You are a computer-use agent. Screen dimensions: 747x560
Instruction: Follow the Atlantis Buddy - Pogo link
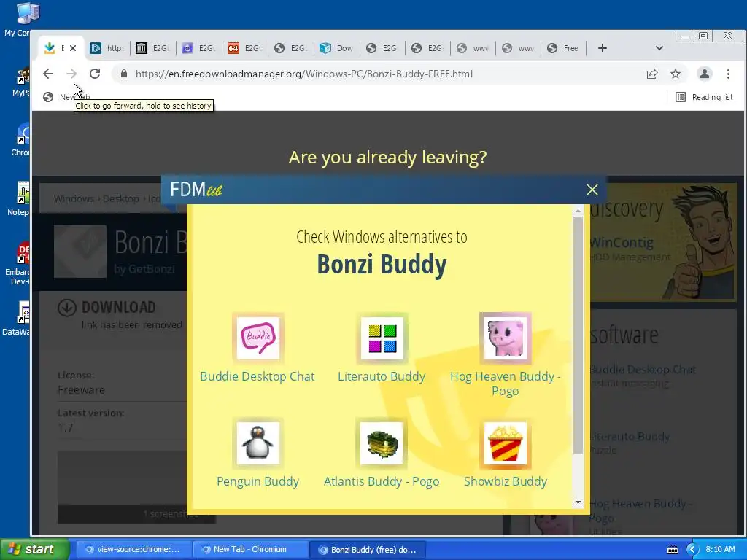(x=382, y=481)
